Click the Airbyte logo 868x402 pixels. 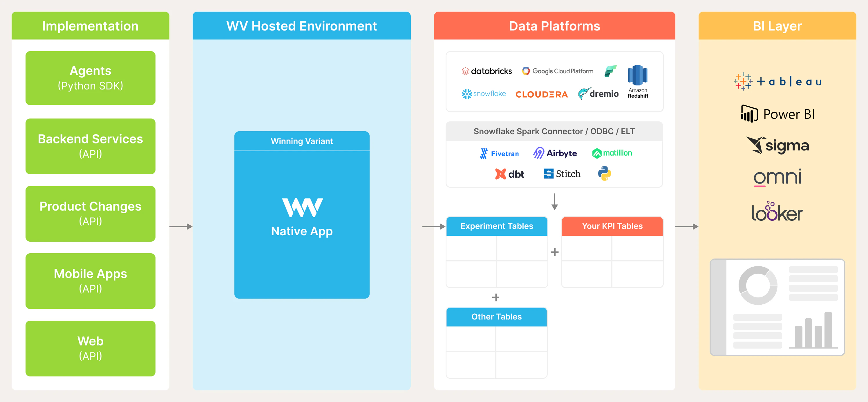pos(555,153)
